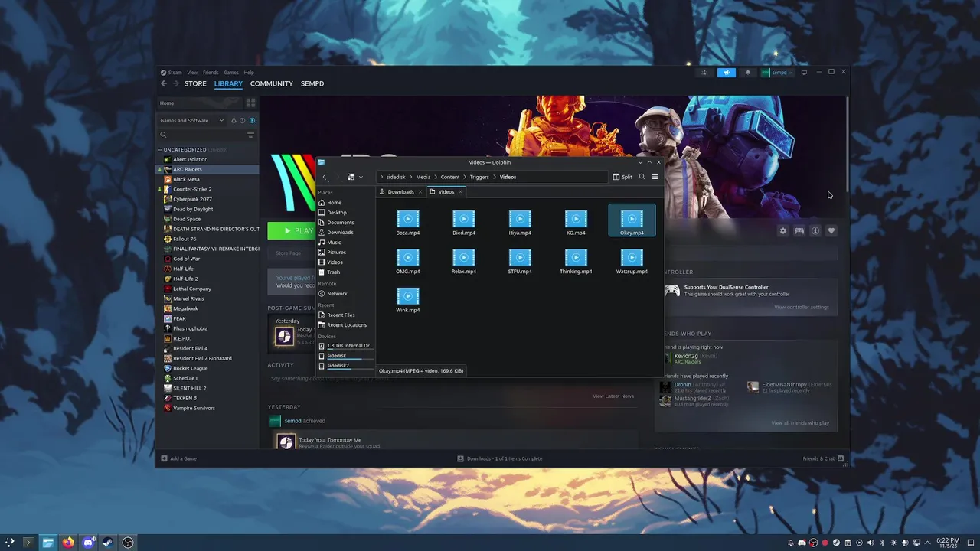Open Dolphin hamburger menu
980x551 pixels.
tap(655, 177)
